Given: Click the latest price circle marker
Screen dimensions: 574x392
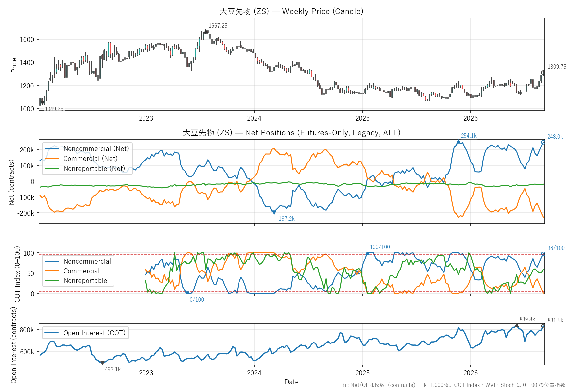Looking at the screenshot, I should click(543, 73).
